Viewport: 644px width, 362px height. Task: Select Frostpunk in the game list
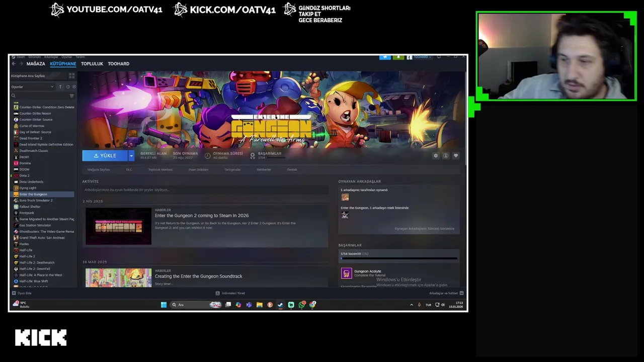[x=27, y=213]
